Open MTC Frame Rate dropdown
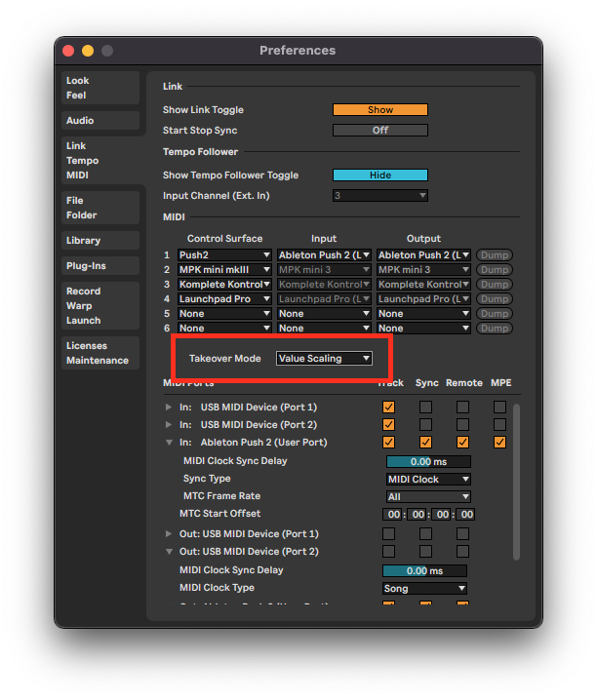 click(x=428, y=497)
